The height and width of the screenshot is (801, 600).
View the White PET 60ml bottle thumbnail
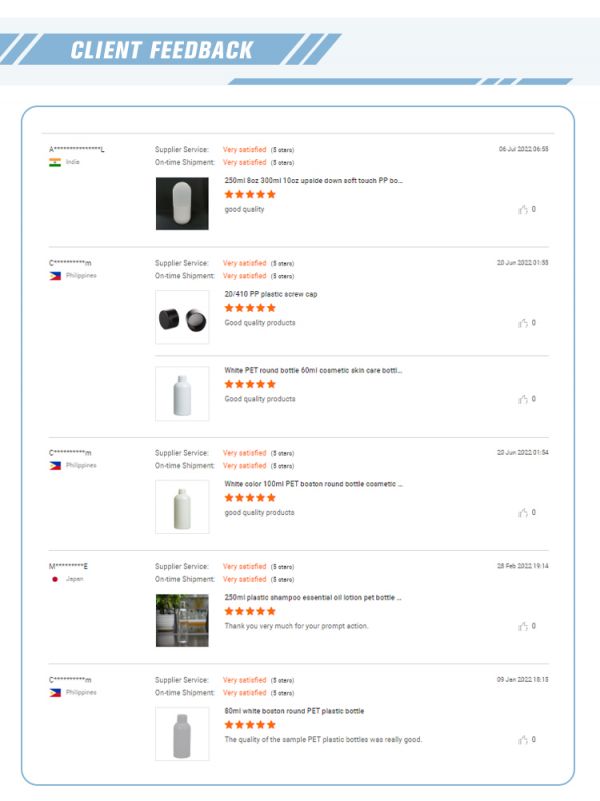[x=182, y=393]
